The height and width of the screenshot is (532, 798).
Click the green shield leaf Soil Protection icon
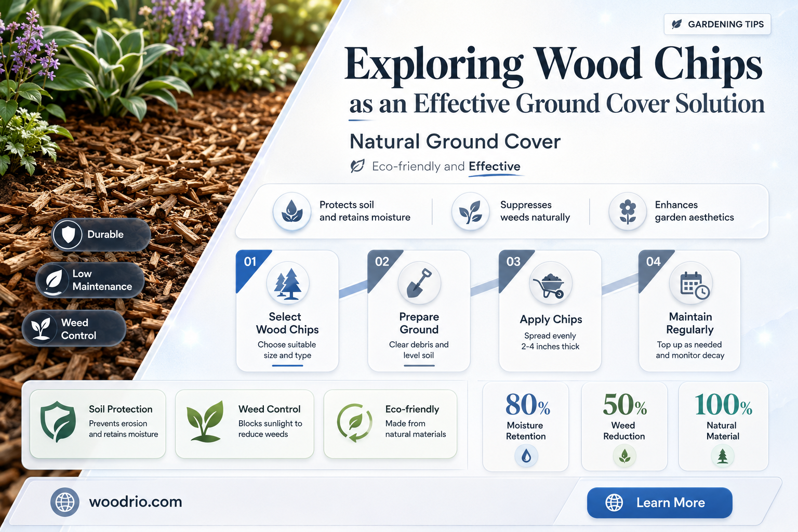[x=58, y=422]
